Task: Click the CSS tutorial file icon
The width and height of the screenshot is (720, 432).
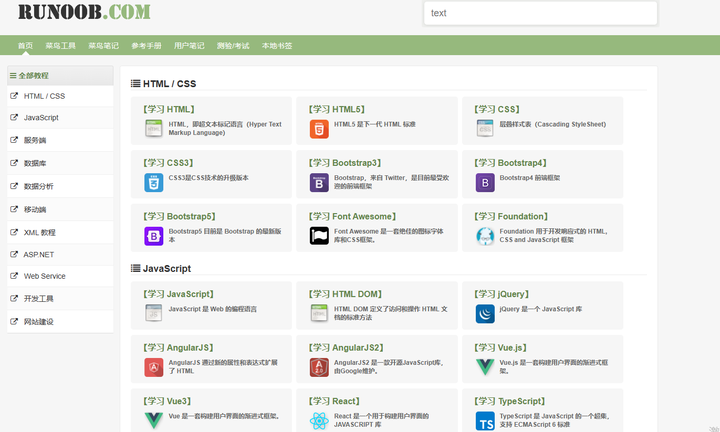Action: tap(485, 129)
